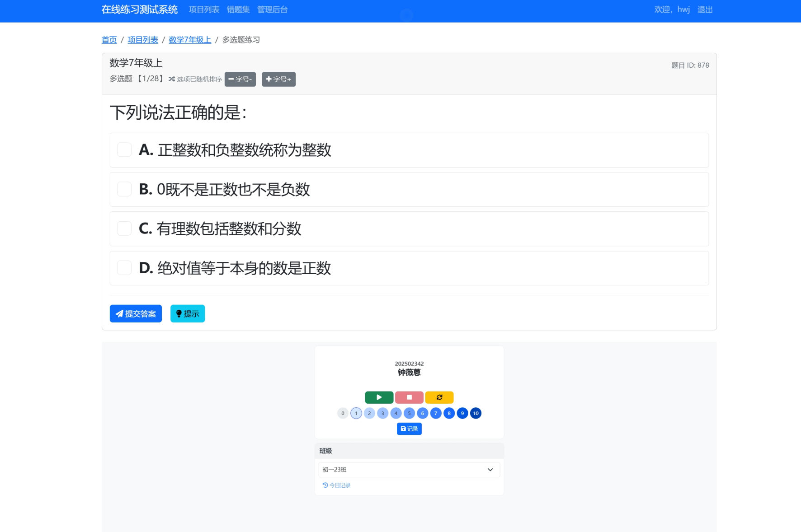The width and height of the screenshot is (801, 532).
Task: Select score 10 in the rating circles
Action: point(476,413)
